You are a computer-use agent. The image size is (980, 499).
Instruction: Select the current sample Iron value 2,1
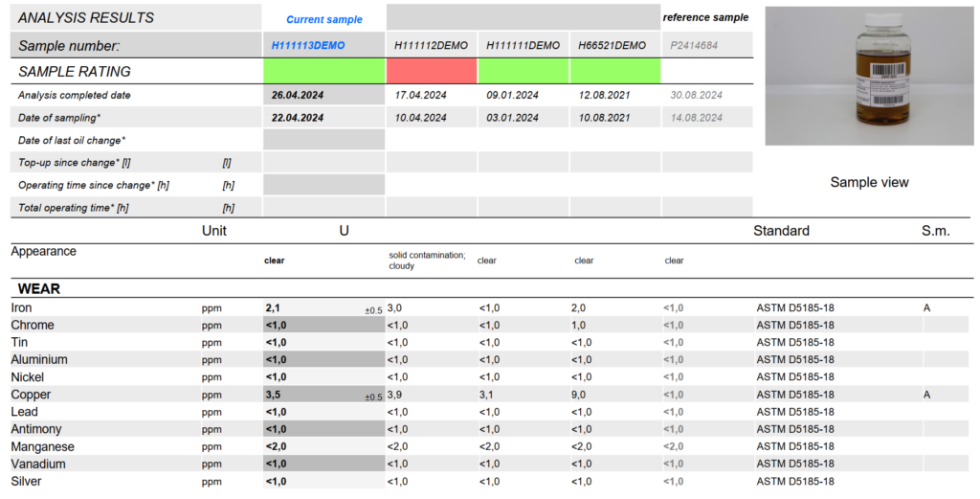click(x=273, y=307)
